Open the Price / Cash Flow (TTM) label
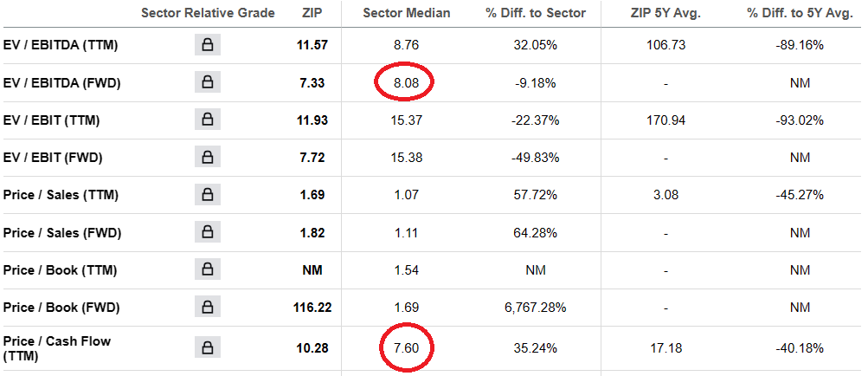Viewport: 868px width, 376px height. tap(56, 348)
